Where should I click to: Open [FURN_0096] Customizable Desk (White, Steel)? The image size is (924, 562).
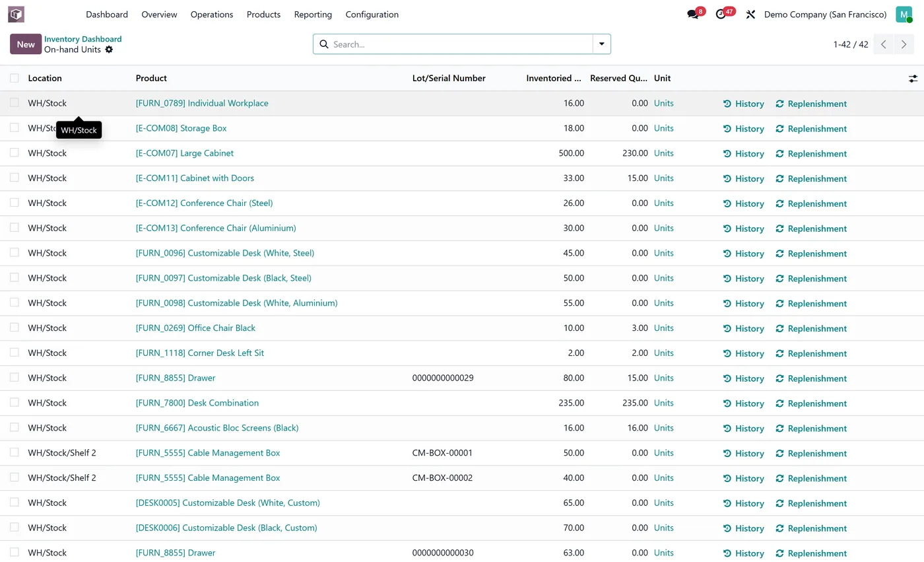click(x=225, y=253)
